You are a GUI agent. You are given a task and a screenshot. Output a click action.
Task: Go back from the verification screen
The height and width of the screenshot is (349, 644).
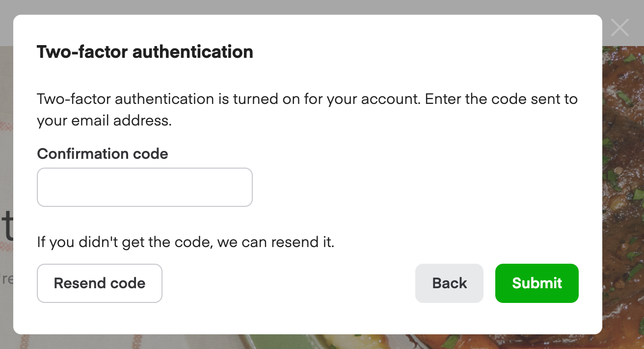pos(449,283)
